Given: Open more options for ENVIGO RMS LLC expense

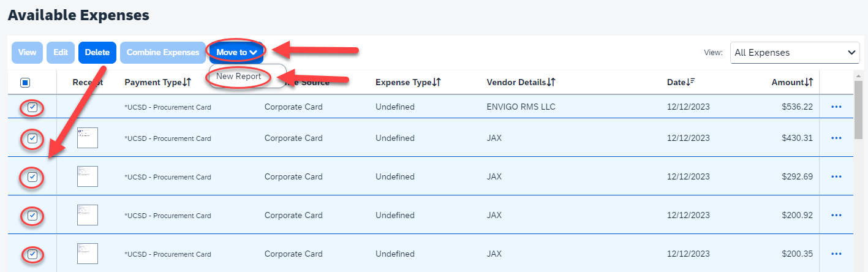Looking at the screenshot, I should tap(836, 107).
